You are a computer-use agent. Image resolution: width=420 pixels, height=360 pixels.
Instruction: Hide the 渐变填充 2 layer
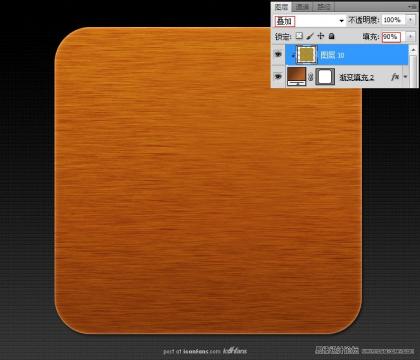[278, 77]
